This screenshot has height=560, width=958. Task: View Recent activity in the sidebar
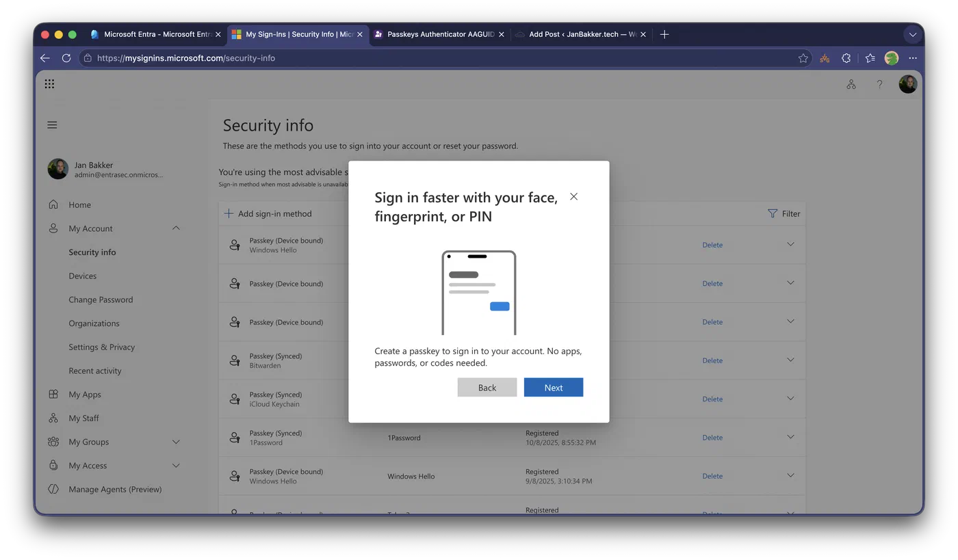95,371
